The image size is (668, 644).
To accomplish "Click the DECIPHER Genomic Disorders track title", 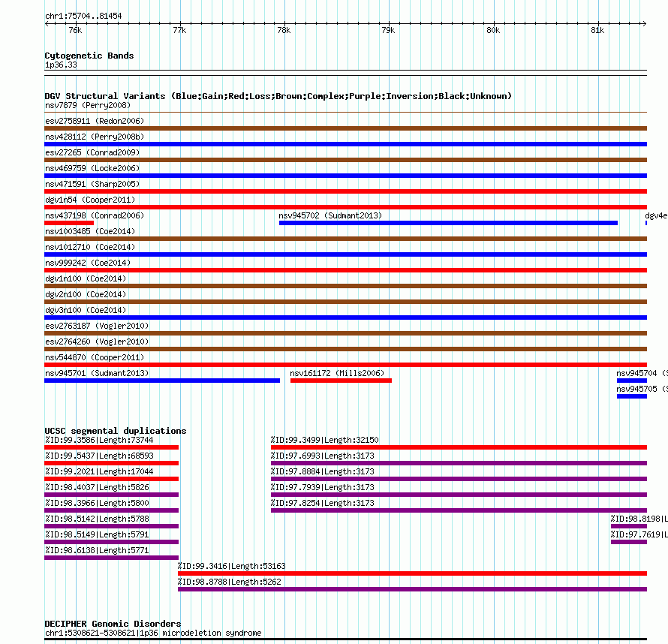I will coord(113,624).
